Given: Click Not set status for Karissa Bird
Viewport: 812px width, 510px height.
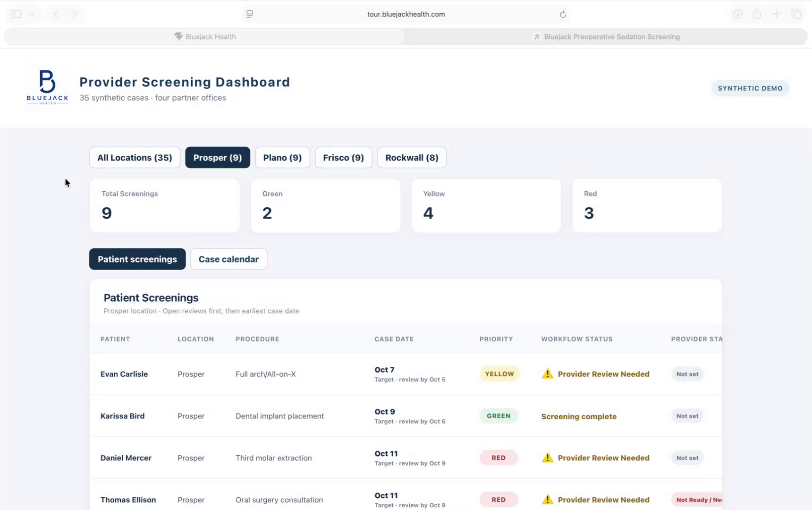Looking at the screenshot, I should (x=687, y=416).
